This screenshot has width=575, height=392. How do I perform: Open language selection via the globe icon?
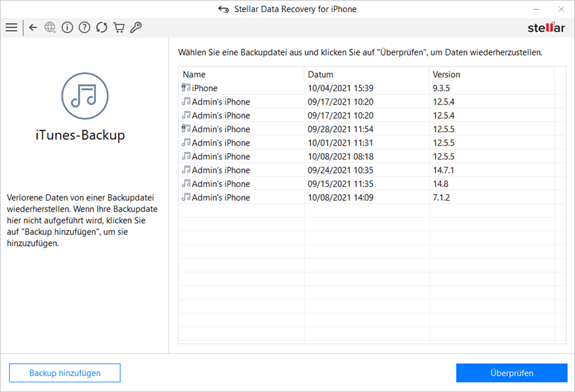50,27
